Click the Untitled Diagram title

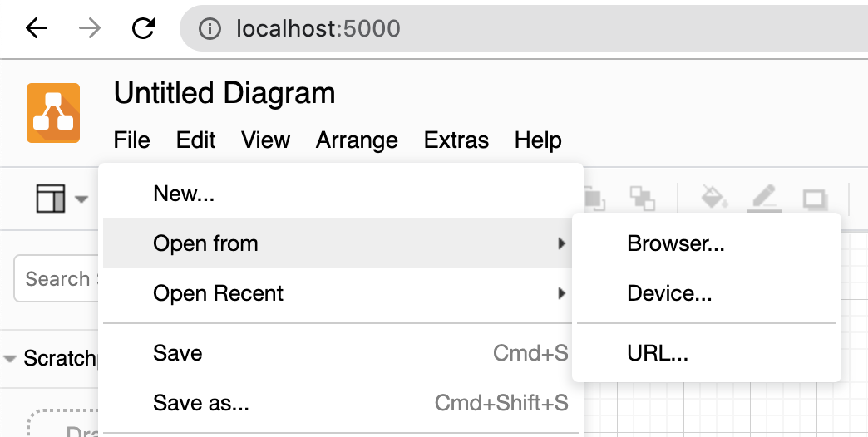tap(224, 93)
